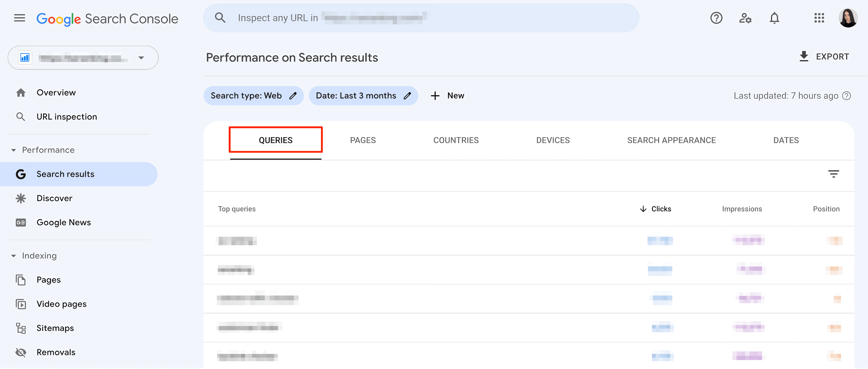
Task: Click the plus icon to add a filter
Action: (x=435, y=96)
